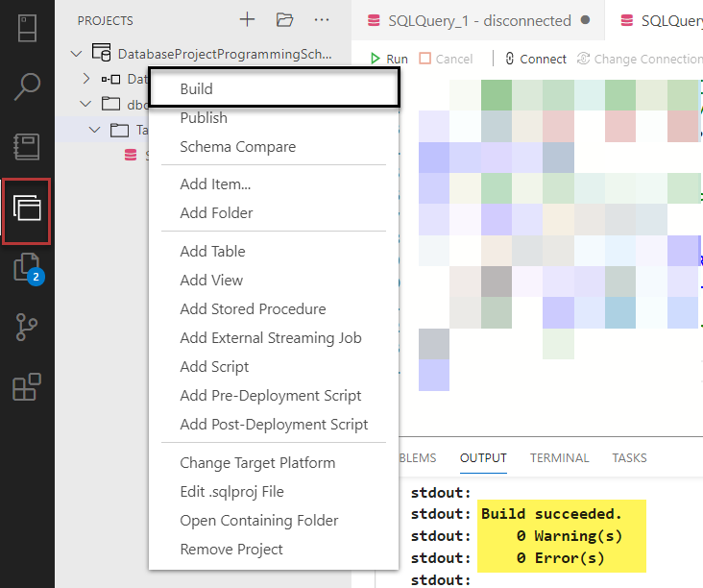Viewport: 703px width, 588px height.
Task: Click the open existing project folder icon
Action: point(284,20)
